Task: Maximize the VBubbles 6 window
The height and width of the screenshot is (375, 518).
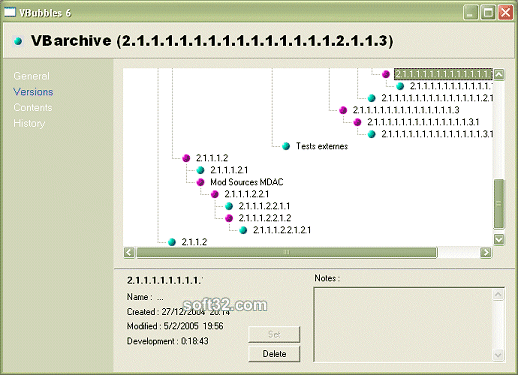Action: [488, 13]
